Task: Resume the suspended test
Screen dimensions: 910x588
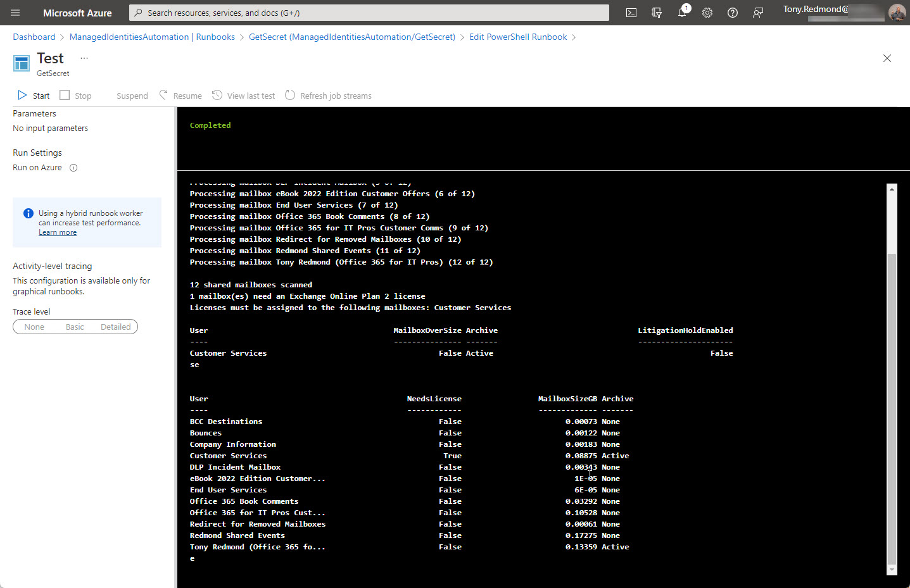Action: click(x=180, y=95)
